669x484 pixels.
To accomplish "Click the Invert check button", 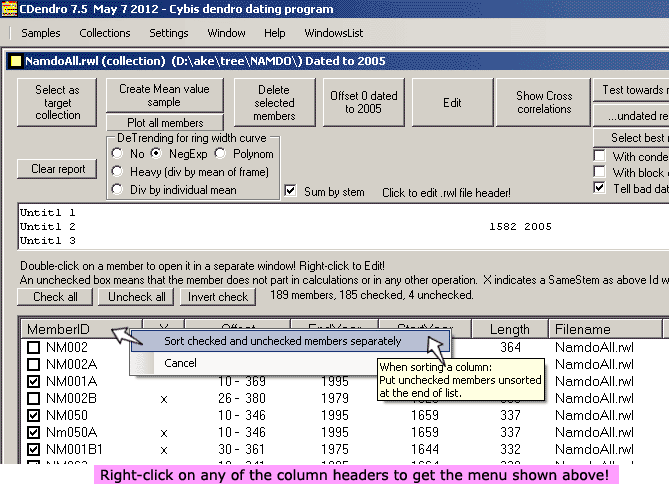I will coord(218,297).
